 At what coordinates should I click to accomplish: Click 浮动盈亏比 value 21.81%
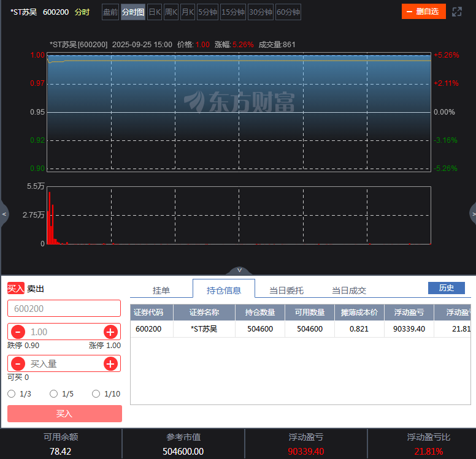click(x=428, y=452)
